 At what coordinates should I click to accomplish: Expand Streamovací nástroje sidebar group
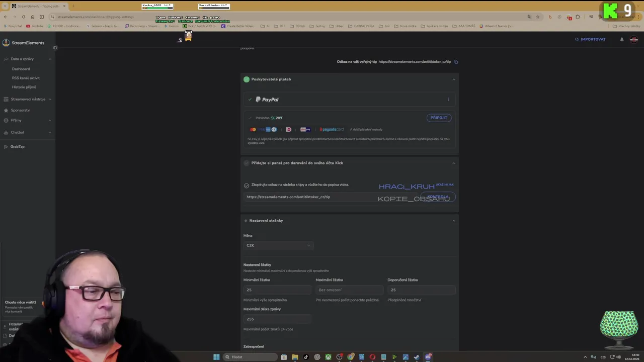tap(50, 99)
